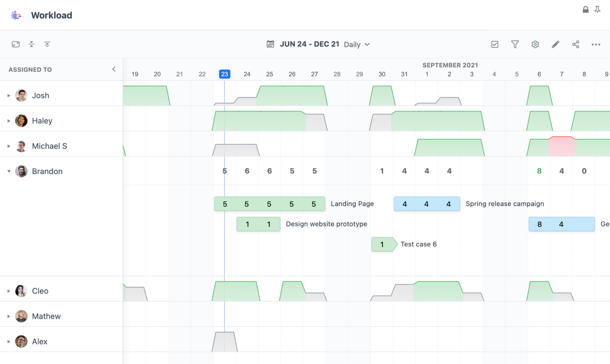Toggle the fullscreen expand icon
The width and height of the screenshot is (610, 364).
16,44
